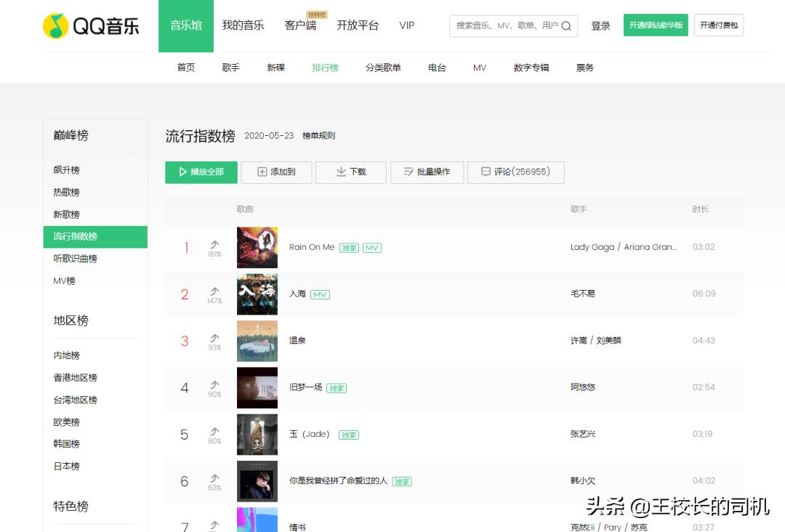Viewport: 785px width, 532px height.
Task: Click the Play All (播放全部) icon
Action: click(182, 172)
